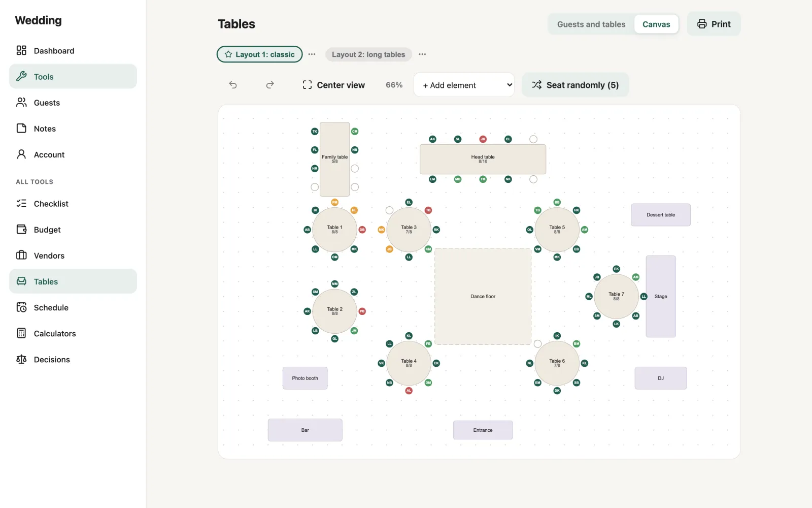This screenshot has height=508, width=812.
Task: Select the empty seat at Table 6
Action: 538,344
